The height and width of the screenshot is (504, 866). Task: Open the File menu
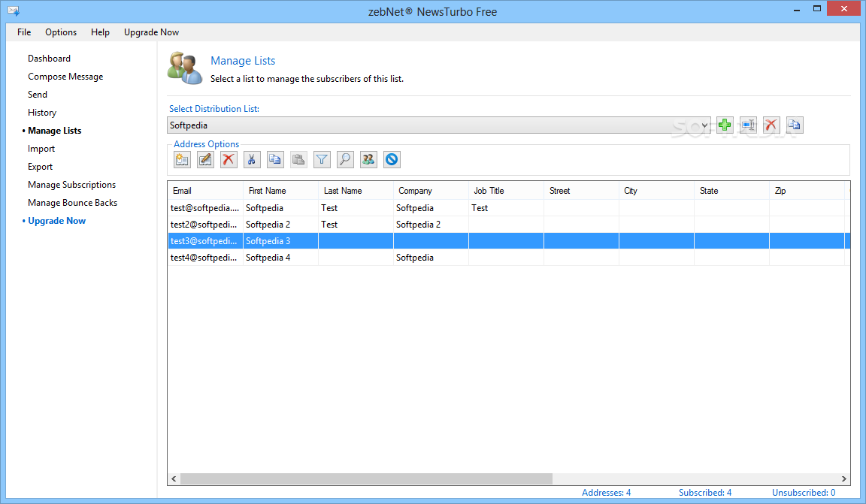[x=24, y=32]
